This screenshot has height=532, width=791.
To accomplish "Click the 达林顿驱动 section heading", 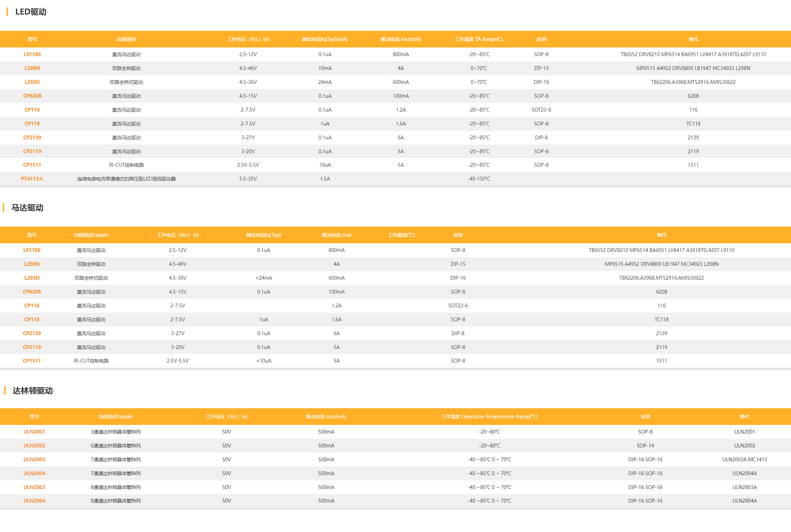I will coord(33,391).
